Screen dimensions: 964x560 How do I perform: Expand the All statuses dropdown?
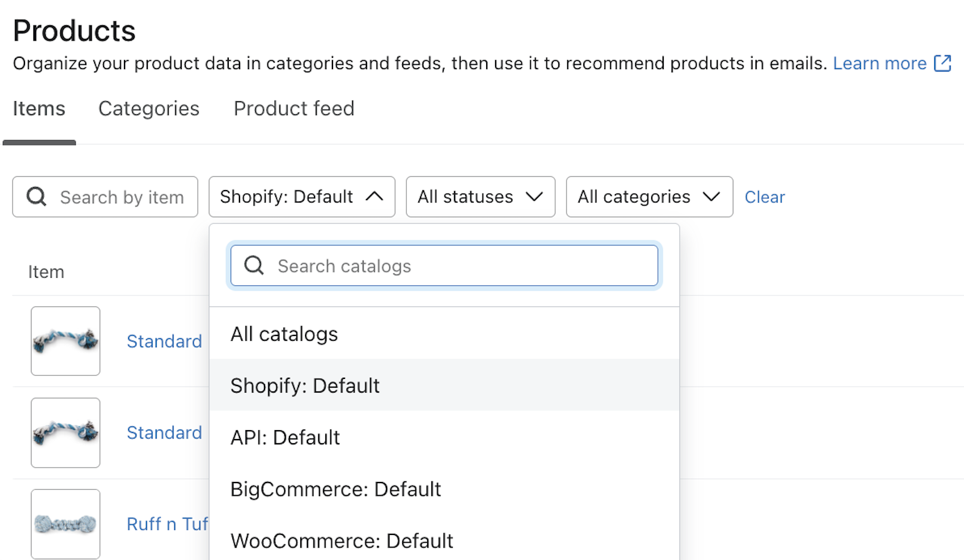pos(480,197)
